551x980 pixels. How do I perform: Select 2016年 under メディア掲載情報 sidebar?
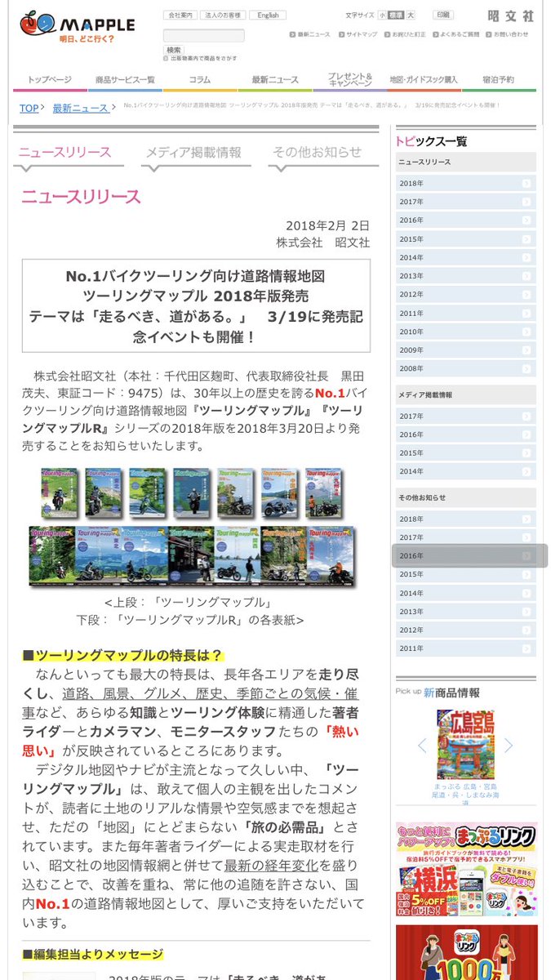coord(466,435)
